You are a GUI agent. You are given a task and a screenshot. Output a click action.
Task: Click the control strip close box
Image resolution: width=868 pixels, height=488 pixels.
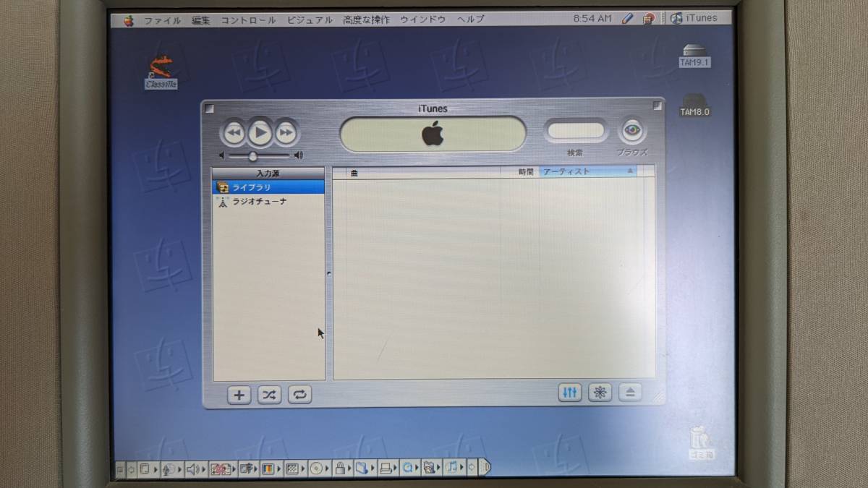tap(120, 469)
